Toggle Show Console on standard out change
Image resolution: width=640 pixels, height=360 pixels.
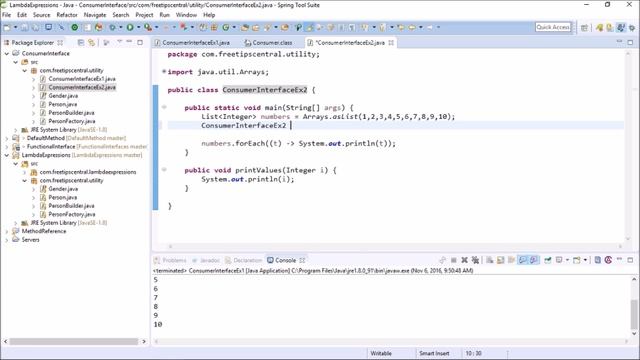[522, 260]
